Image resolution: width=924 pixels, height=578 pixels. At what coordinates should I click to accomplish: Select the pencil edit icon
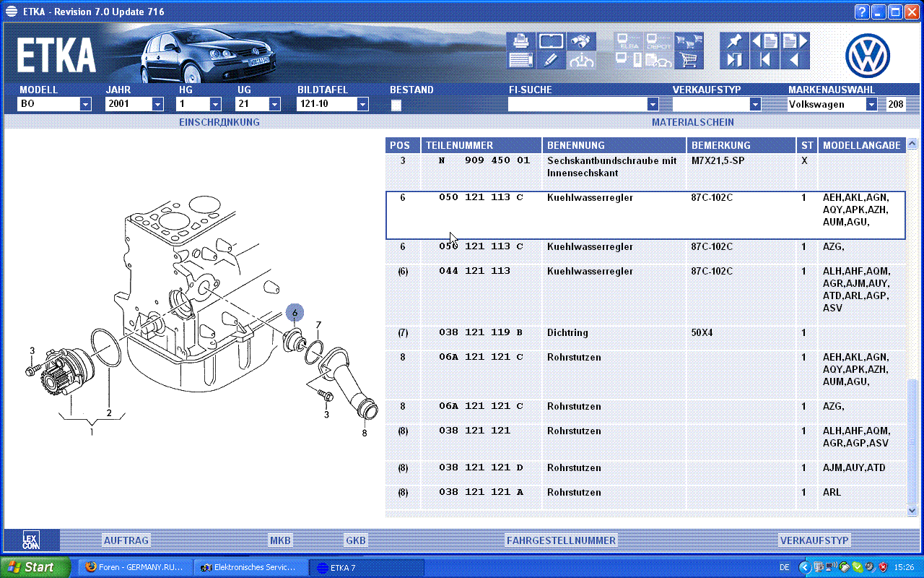(x=551, y=61)
